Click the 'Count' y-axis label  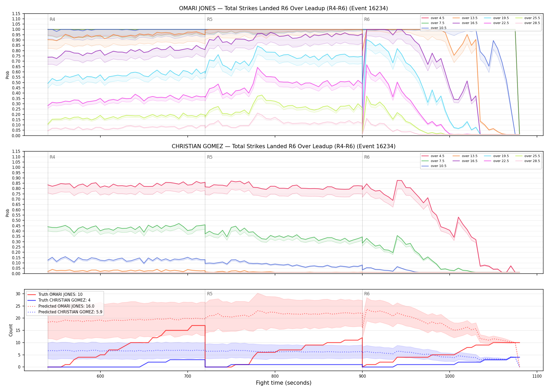pyautogui.click(x=11, y=330)
